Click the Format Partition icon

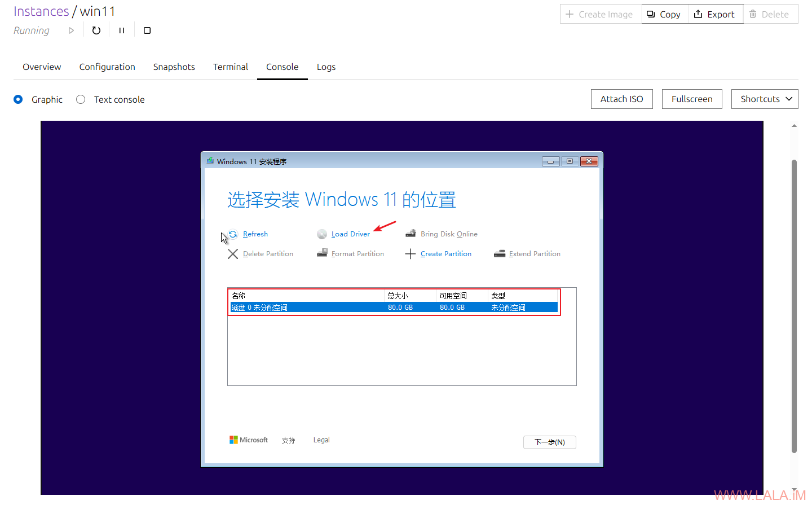pyautogui.click(x=322, y=253)
